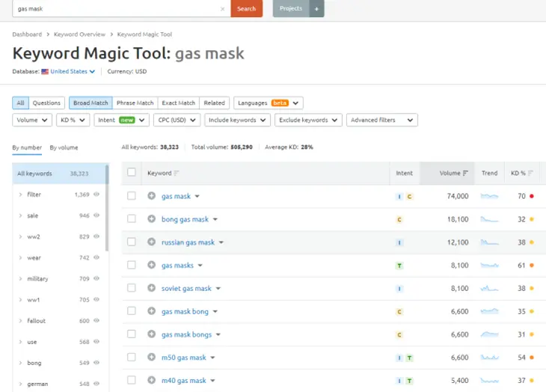Image resolution: width=546 pixels, height=392 pixels.
Task: Open the Volume filter dropdown
Action: click(x=32, y=120)
